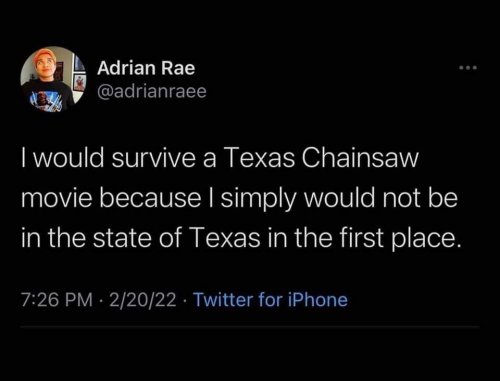
Task: Visit the @adrianraee handle
Action: (x=152, y=91)
